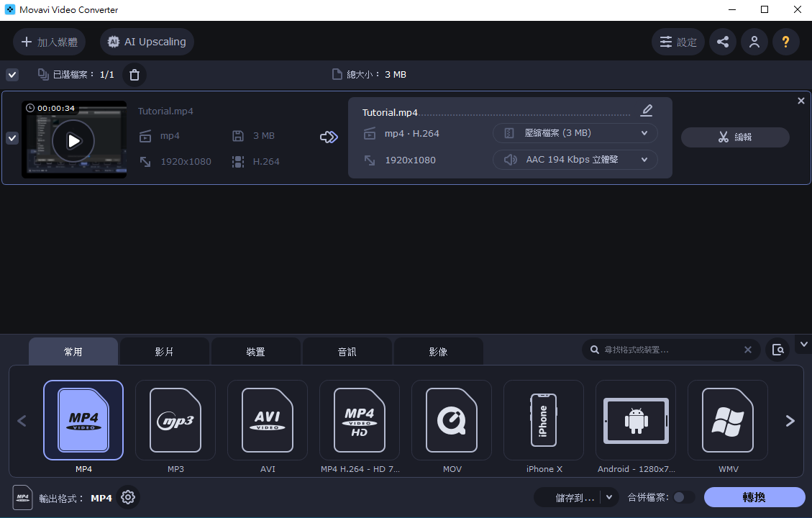Click the trash icon to delete selected files
The height and width of the screenshot is (518, 812).
point(134,75)
